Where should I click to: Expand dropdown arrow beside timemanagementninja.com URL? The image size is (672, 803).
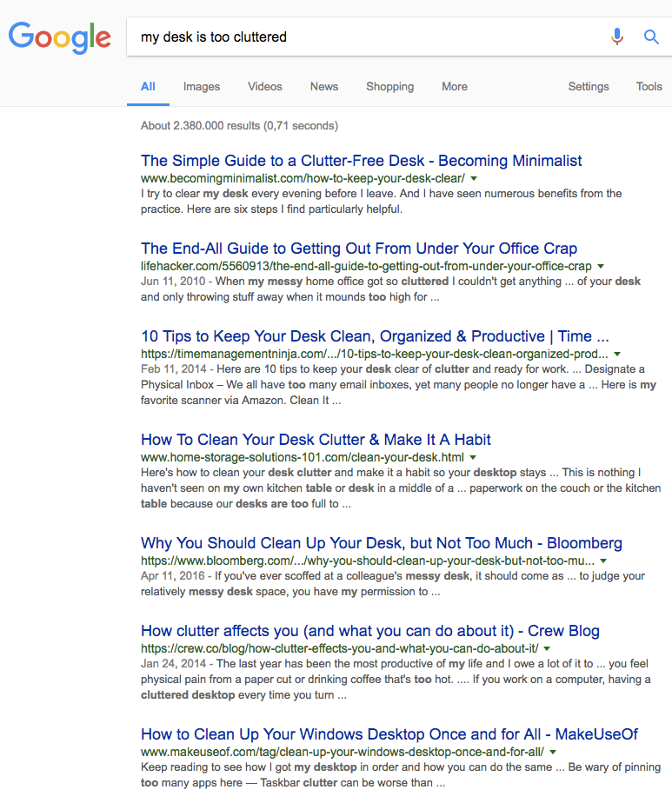[617, 355]
